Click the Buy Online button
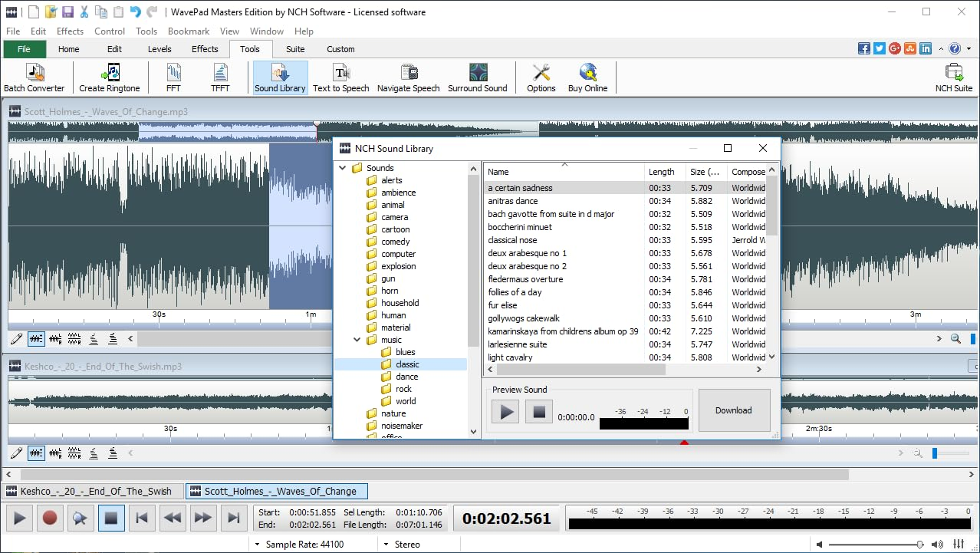The height and width of the screenshot is (553, 980). click(587, 77)
